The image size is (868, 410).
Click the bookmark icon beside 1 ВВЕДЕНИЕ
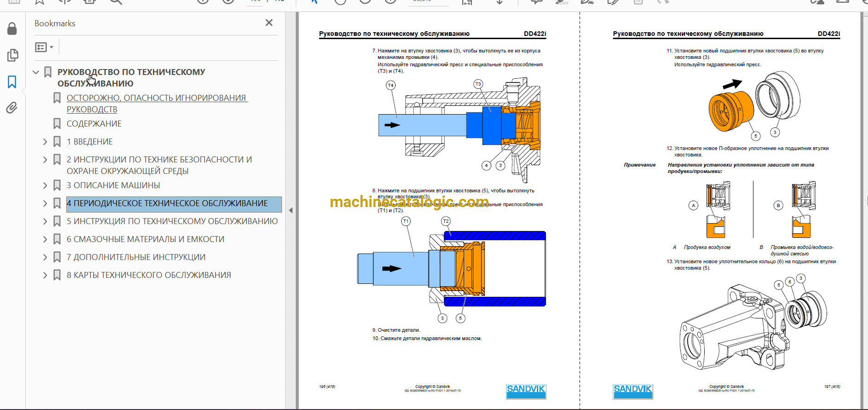[57, 141]
